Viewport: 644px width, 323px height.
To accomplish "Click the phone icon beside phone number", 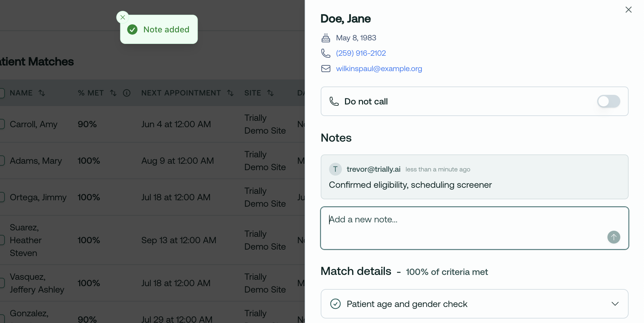I will (x=326, y=53).
